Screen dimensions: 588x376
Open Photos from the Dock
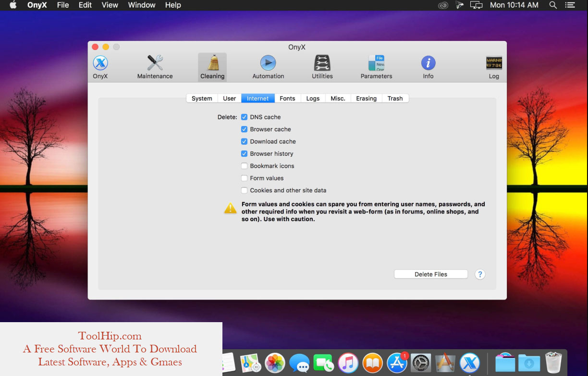click(x=275, y=363)
